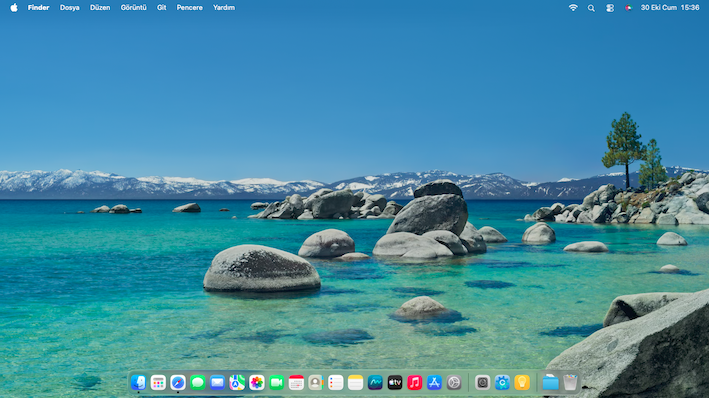The width and height of the screenshot is (709, 398).
Task: Open the Finder menu
Action: pyautogui.click(x=38, y=8)
